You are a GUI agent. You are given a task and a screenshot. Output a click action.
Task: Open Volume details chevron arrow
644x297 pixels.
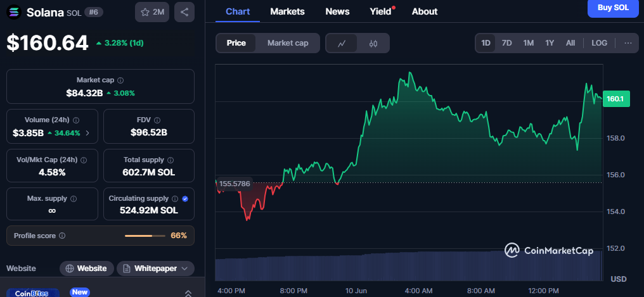click(87, 133)
